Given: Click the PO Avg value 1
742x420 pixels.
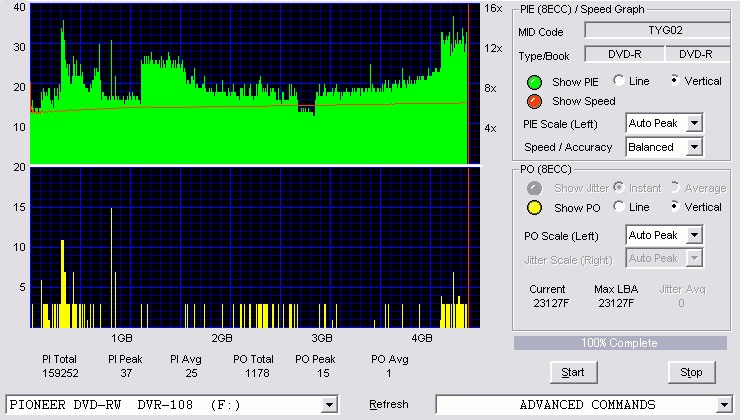Looking at the screenshot, I should click(x=389, y=373).
